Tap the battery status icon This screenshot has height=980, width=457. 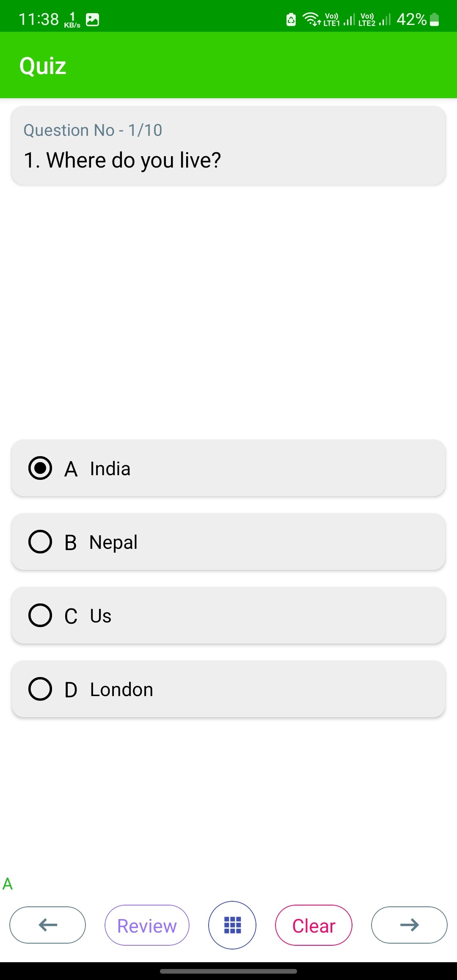pyautogui.click(x=435, y=19)
